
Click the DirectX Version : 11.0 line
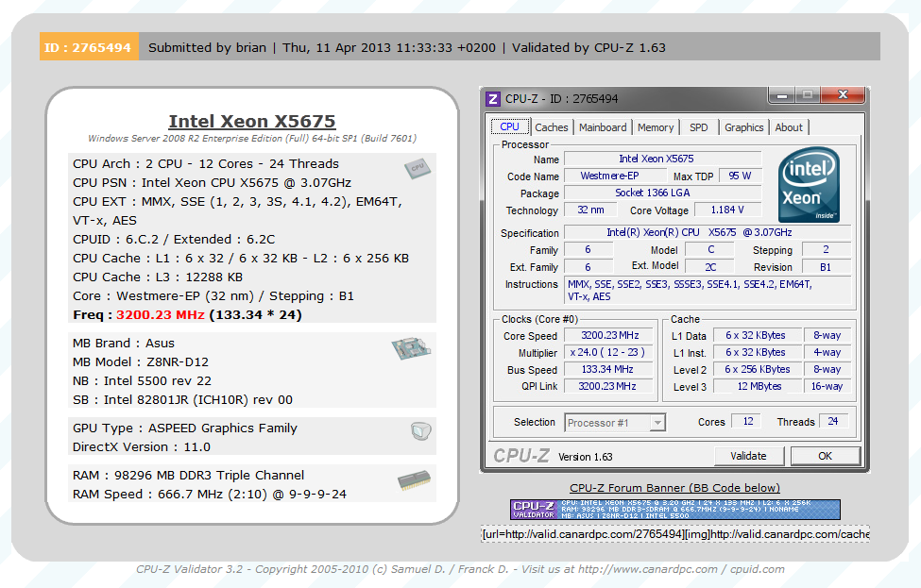tap(142, 446)
